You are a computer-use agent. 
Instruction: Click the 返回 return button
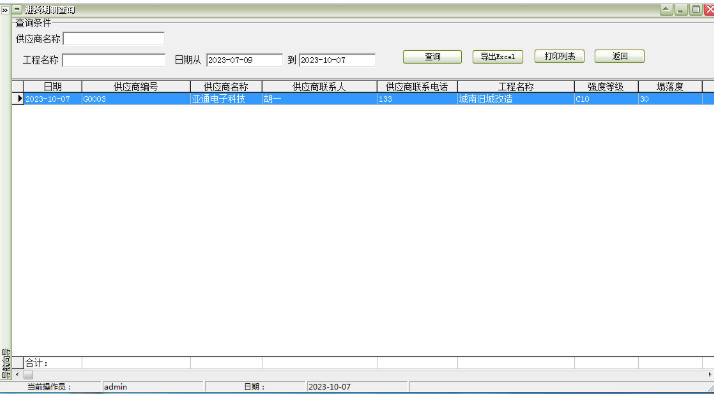pos(619,56)
